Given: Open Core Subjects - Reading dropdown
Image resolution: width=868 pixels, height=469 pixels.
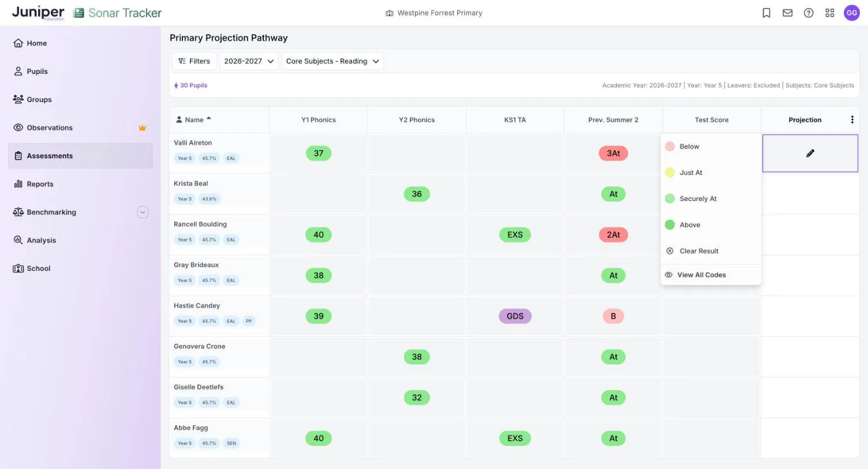Looking at the screenshot, I should [332, 61].
